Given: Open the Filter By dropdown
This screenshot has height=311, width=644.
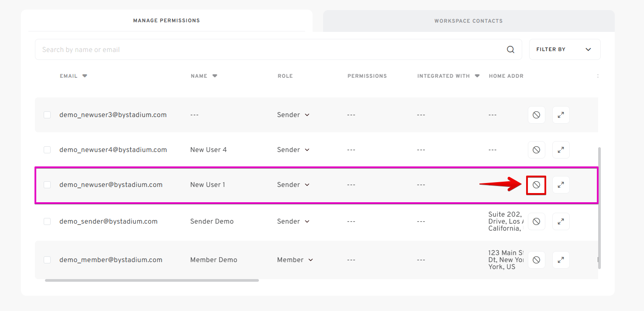Looking at the screenshot, I should [564, 49].
